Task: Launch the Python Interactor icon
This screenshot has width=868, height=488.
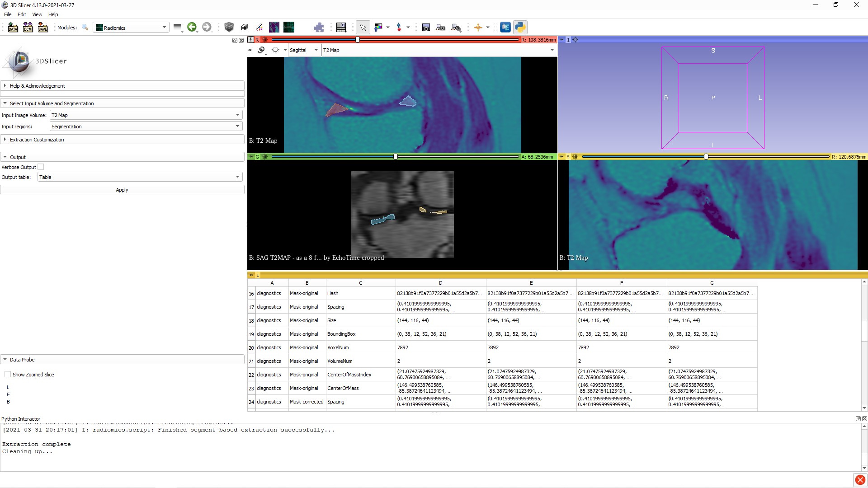Action: click(x=520, y=27)
